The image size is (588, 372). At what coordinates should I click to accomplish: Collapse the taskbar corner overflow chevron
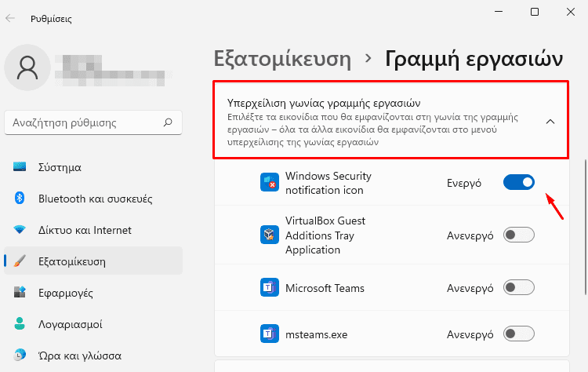(x=550, y=122)
